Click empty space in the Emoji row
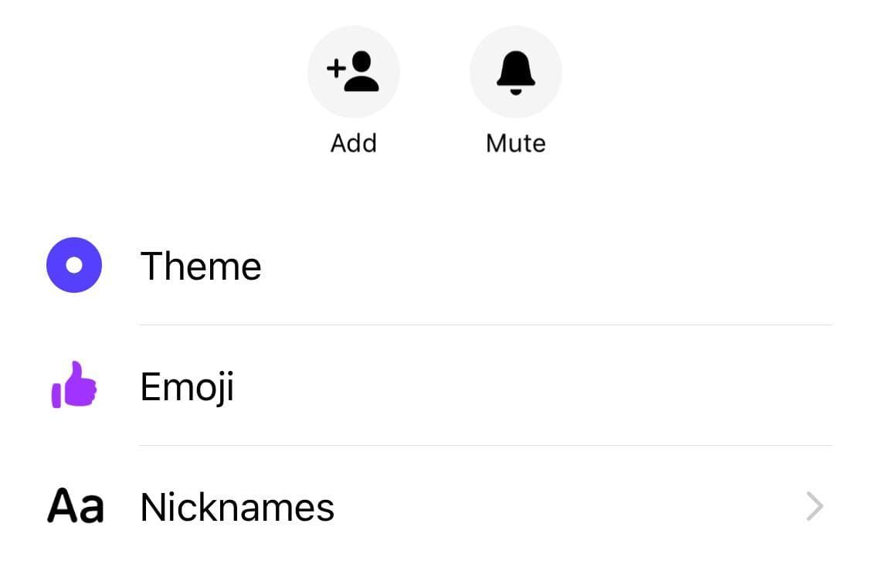 [541, 386]
